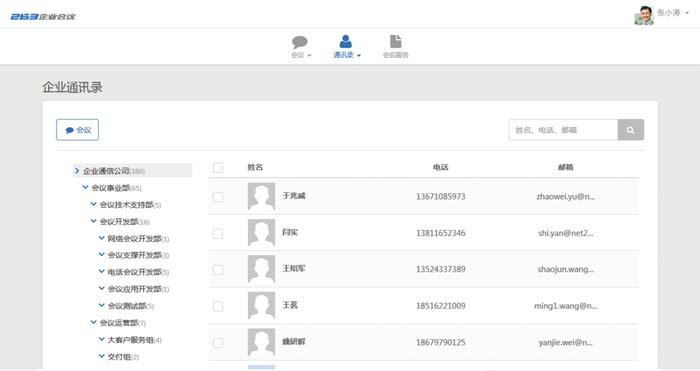700x371 pixels.
Task: Open the dropdown caret next to 会议 tab
Action: pos(309,56)
